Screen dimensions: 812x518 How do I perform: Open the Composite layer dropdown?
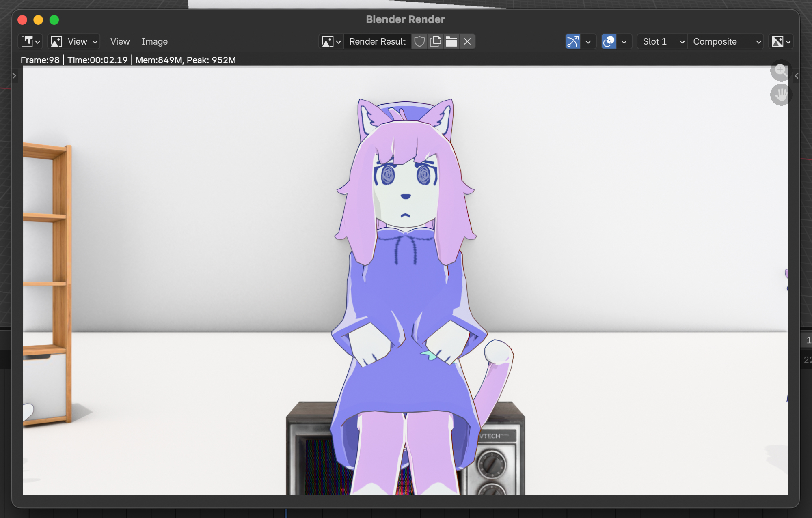click(725, 41)
